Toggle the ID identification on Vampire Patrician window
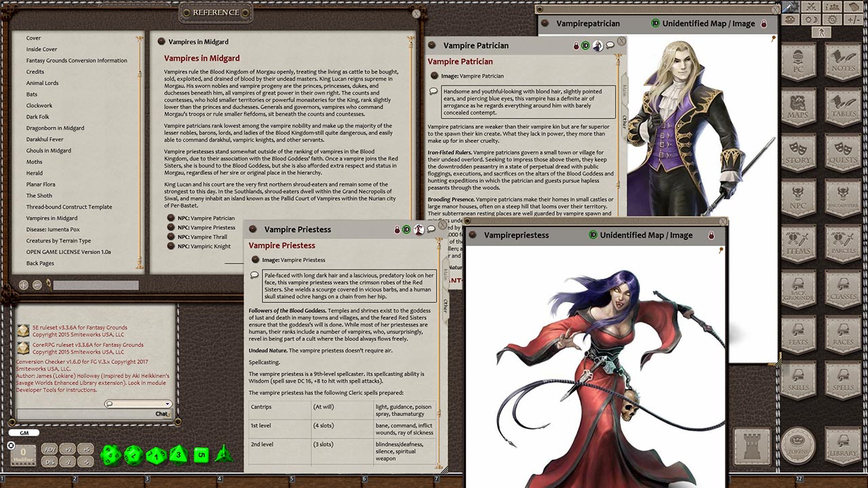 point(586,45)
